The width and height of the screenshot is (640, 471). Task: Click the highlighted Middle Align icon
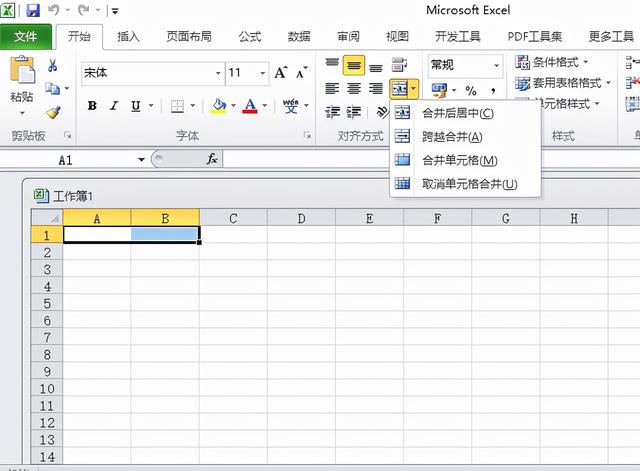(x=354, y=65)
